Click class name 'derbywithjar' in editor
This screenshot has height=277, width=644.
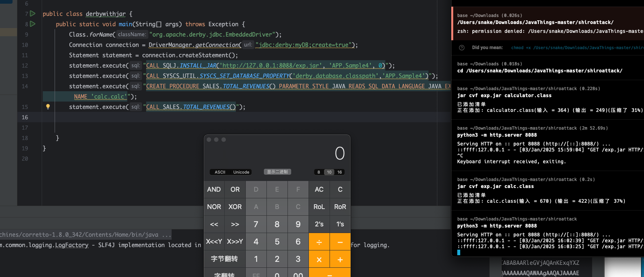tap(106, 14)
